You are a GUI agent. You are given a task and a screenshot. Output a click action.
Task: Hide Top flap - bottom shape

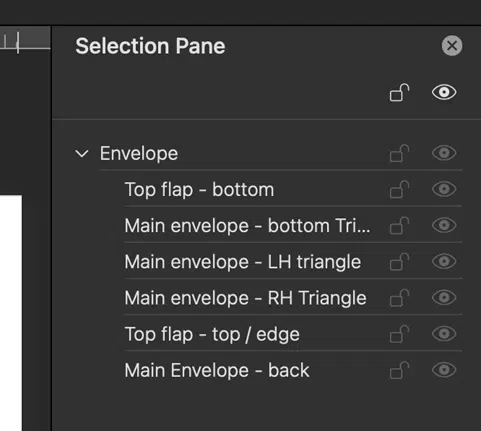point(444,189)
